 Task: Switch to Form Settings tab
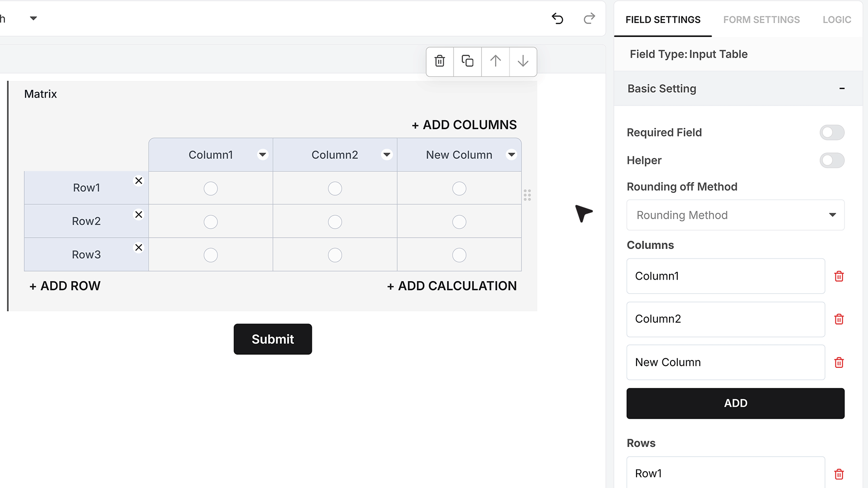coord(761,20)
